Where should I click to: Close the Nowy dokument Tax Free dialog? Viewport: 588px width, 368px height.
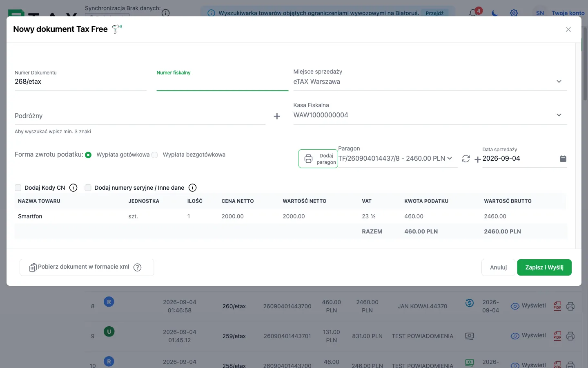pos(568,29)
